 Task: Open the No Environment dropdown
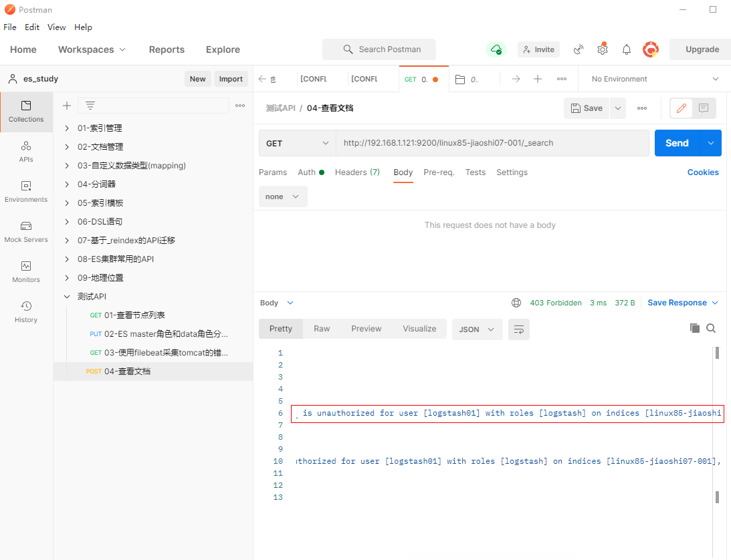(654, 79)
